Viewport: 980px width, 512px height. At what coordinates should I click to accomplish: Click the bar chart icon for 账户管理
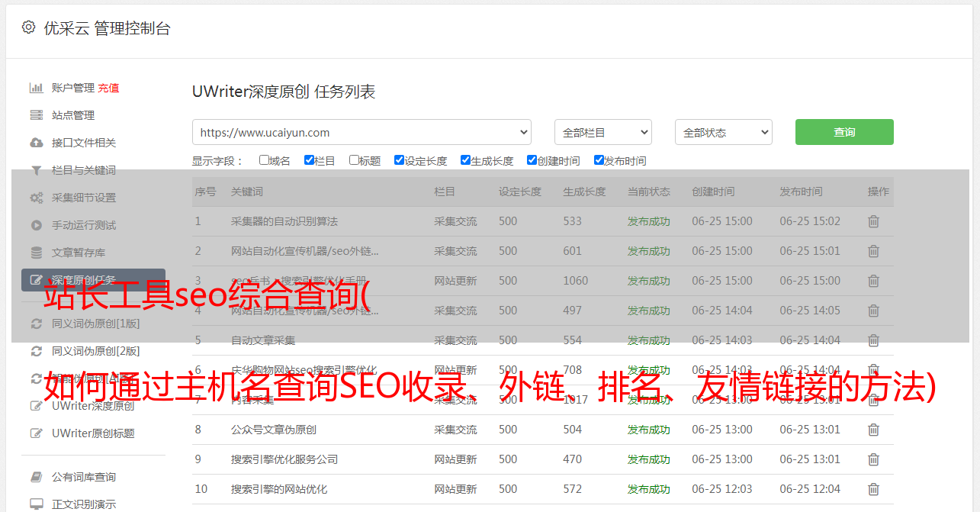(36, 88)
